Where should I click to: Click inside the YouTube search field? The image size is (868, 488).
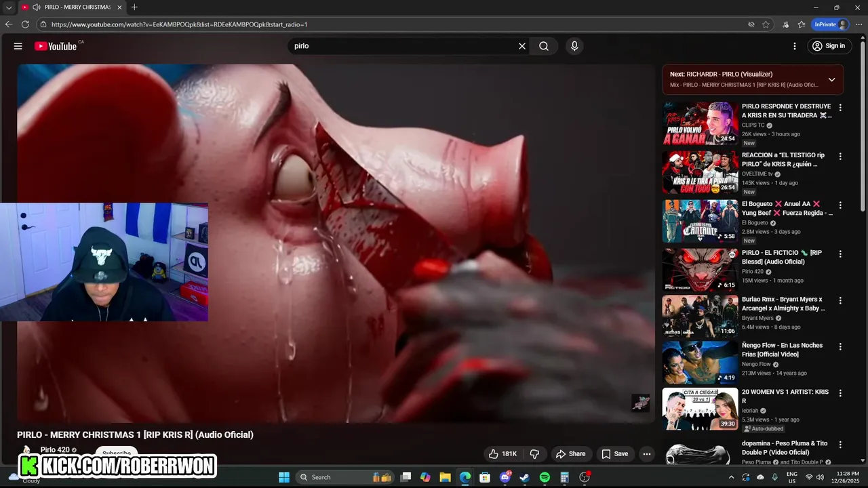tap(403, 46)
